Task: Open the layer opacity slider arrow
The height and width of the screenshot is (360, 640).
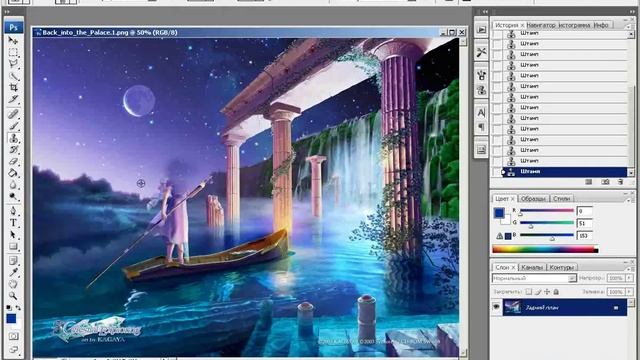Action: [x=629, y=278]
